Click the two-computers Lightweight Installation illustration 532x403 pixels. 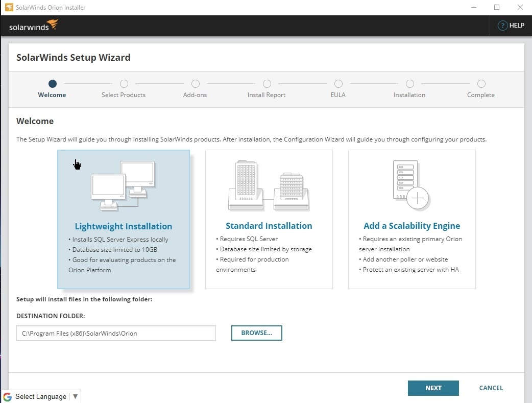tap(124, 186)
